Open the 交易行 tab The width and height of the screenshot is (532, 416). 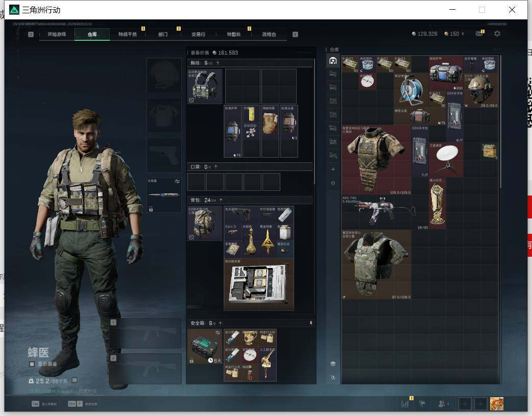pyautogui.click(x=198, y=34)
